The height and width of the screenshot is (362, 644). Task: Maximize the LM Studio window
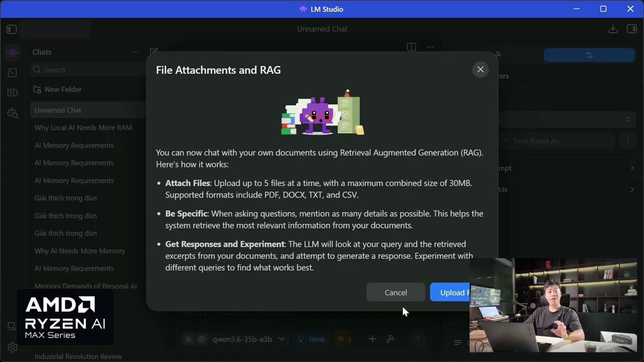603,9
